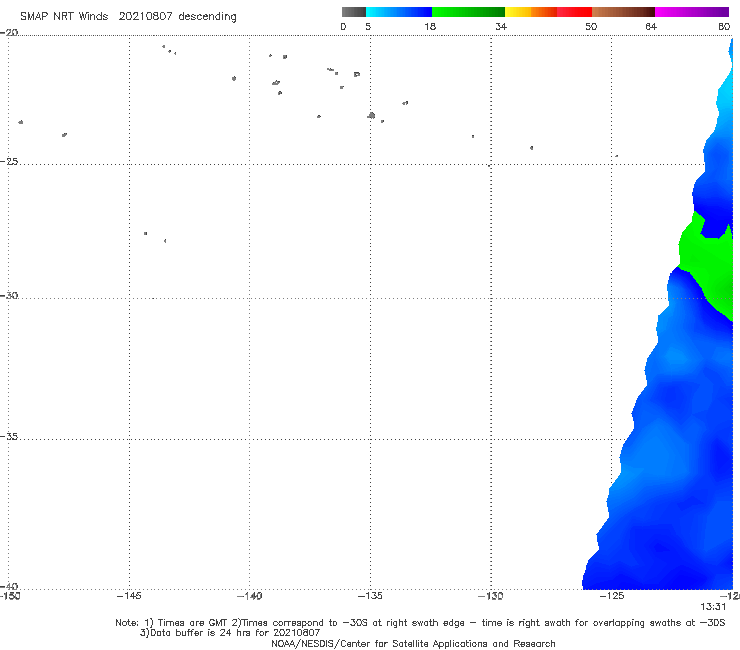Click the longitude label '-125'
The image size is (740, 650).
(x=612, y=596)
